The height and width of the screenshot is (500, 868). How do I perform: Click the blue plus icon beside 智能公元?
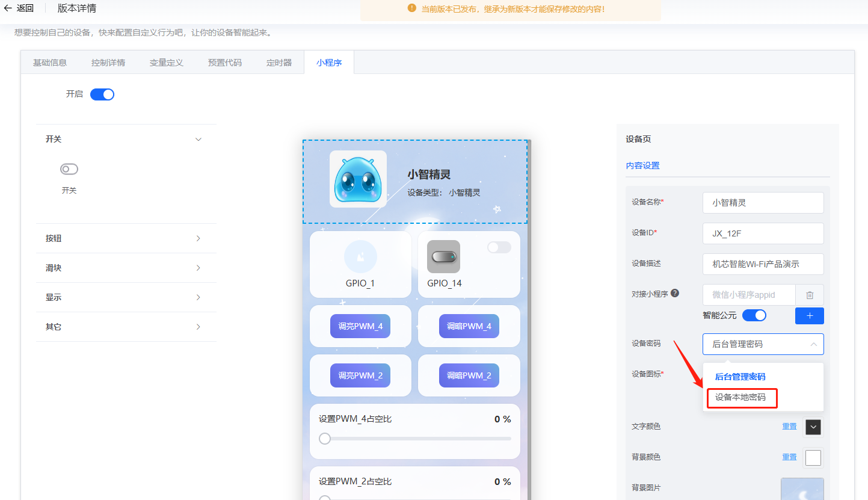[x=809, y=315]
